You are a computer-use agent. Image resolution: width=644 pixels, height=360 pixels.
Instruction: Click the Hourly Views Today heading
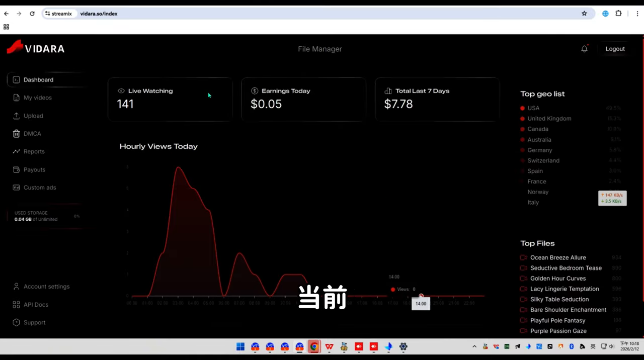[158, 146]
